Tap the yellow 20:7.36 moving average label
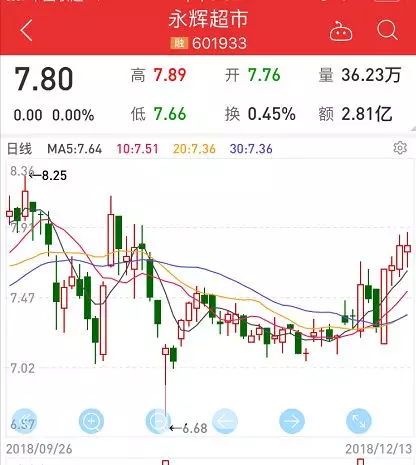416x465 pixels. (194, 149)
